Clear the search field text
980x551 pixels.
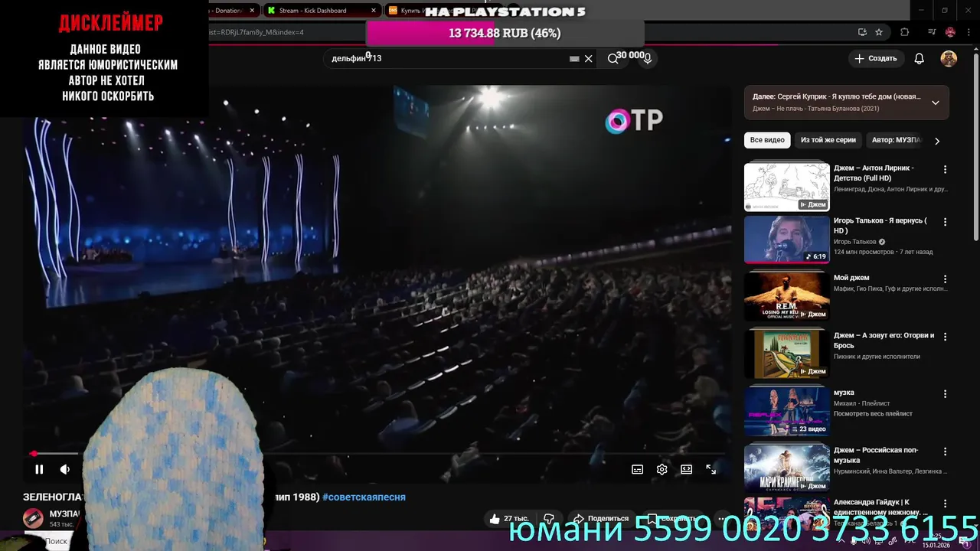coord(588,58)
